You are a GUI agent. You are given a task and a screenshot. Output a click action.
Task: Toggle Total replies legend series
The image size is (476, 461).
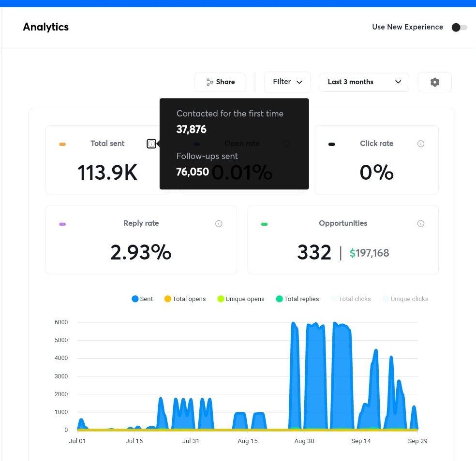[x=297, y=299]
